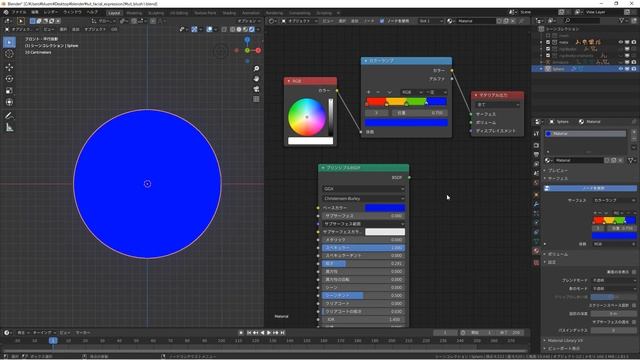Uncheck the meta collection checkbox in outliner

[548, 42]
